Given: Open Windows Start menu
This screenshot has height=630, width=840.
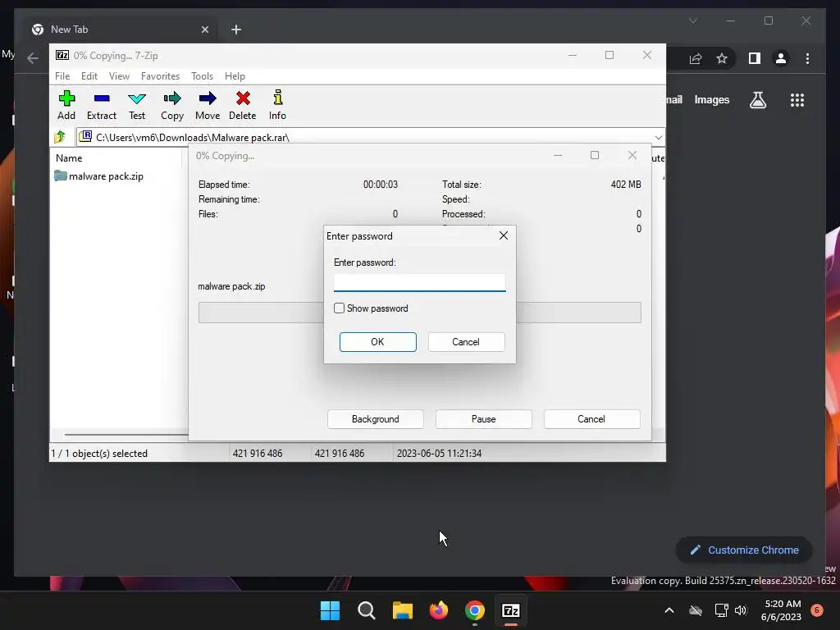Looking at the screenshot, I should click(x=330, y=610).
